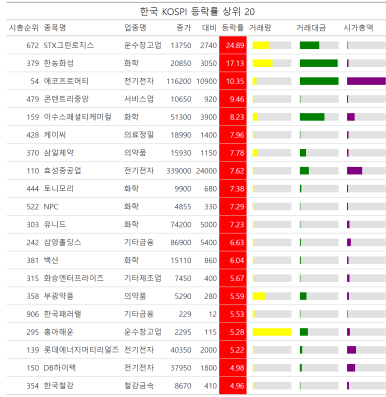Click the green 거래대금 bar for STX그린로지스
This screenshot has height=397, width=386.
309,45
